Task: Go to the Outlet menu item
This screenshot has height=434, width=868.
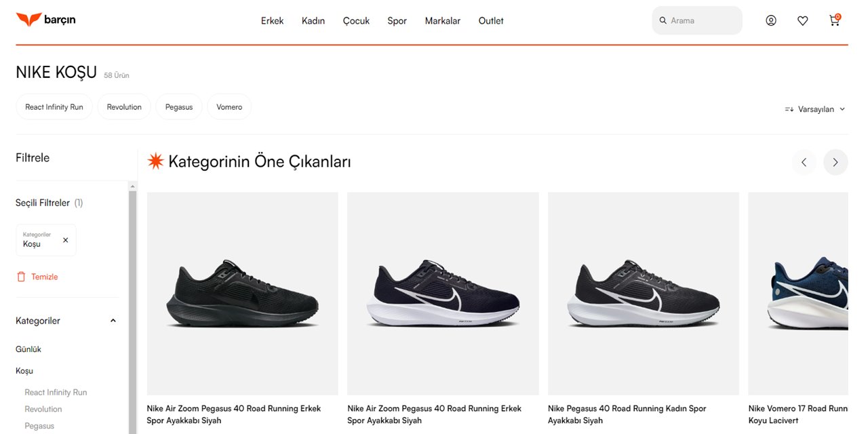Action: point(491,20)
